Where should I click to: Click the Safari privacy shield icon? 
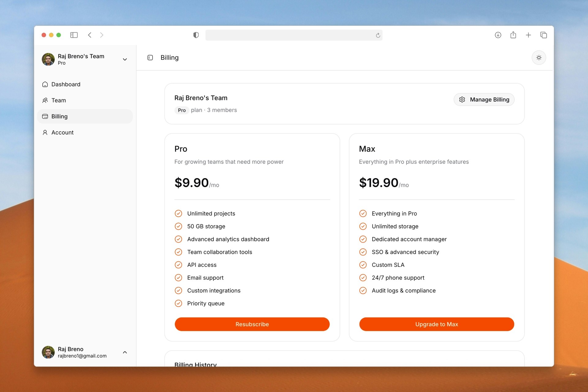196,35
